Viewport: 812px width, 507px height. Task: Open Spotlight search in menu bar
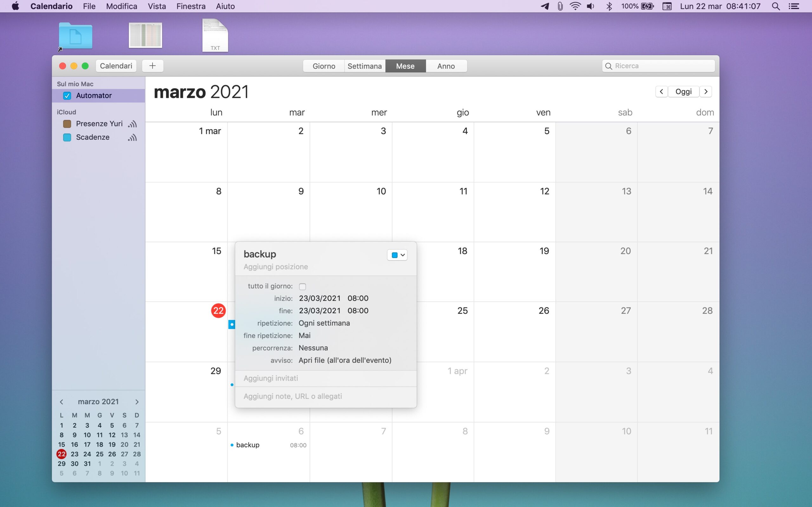pos(776,6)
